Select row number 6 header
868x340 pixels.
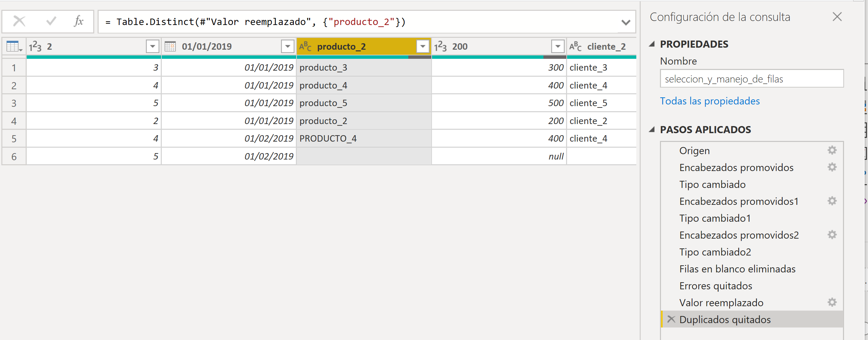[x=14, y=156]
